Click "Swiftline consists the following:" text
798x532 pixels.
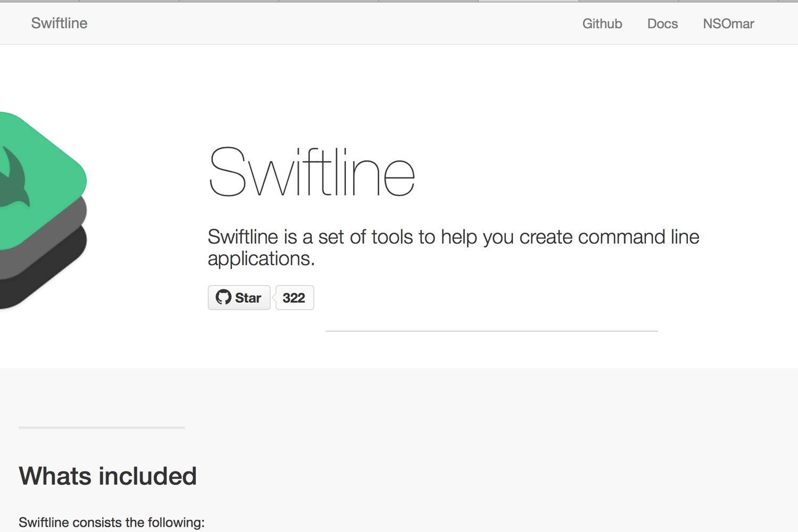click(x=112, y=522)
